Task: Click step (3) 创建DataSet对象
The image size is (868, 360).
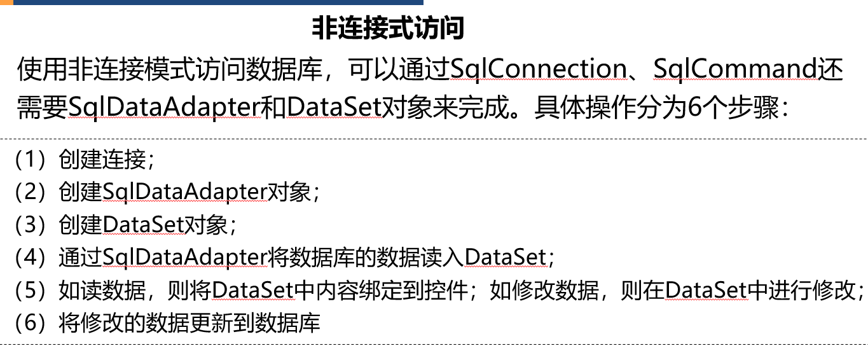Action: click(125, 225)
